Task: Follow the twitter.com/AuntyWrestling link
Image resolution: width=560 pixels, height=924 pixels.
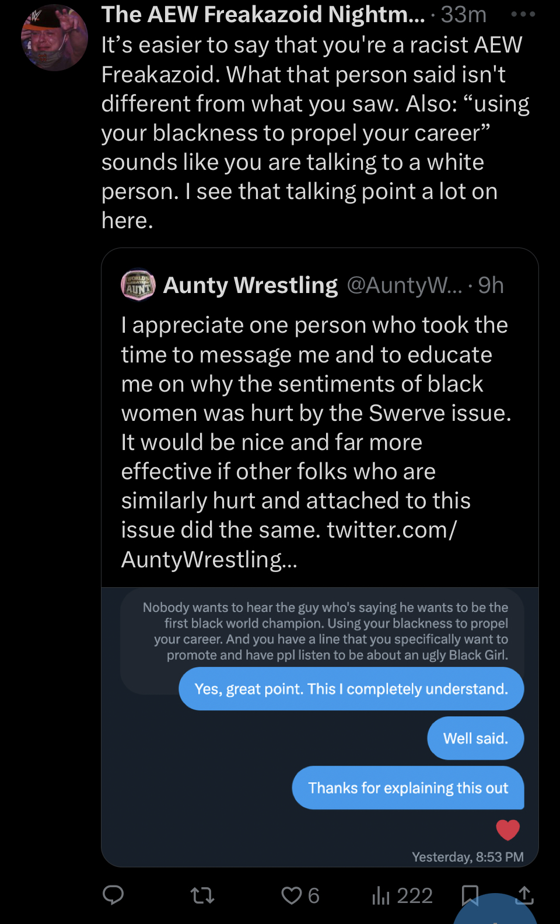Action: point(289,545)
